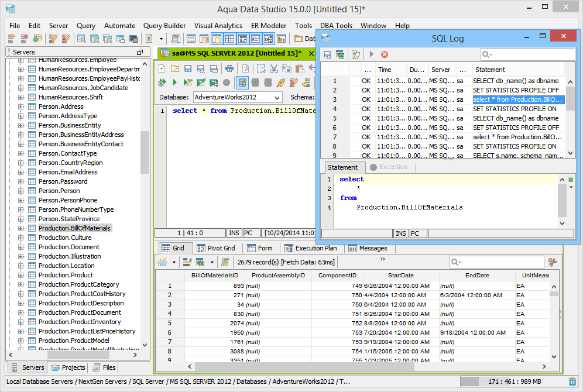Viewport: 583px width, 392px height.
Task: Switch to the Execution Plan tab
Action: [x=310, y=248]
